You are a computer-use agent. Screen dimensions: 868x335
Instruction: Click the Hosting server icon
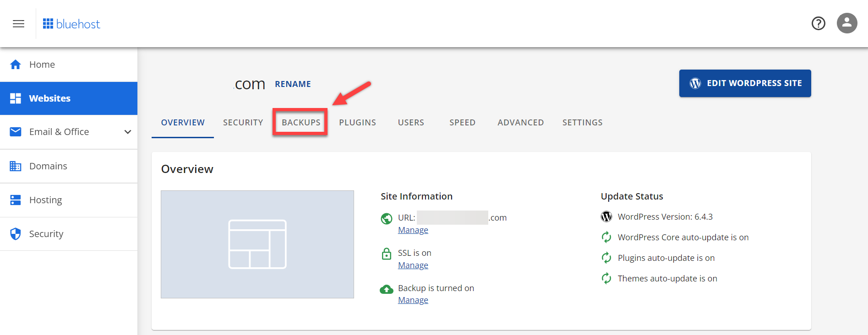coord(16,200)
